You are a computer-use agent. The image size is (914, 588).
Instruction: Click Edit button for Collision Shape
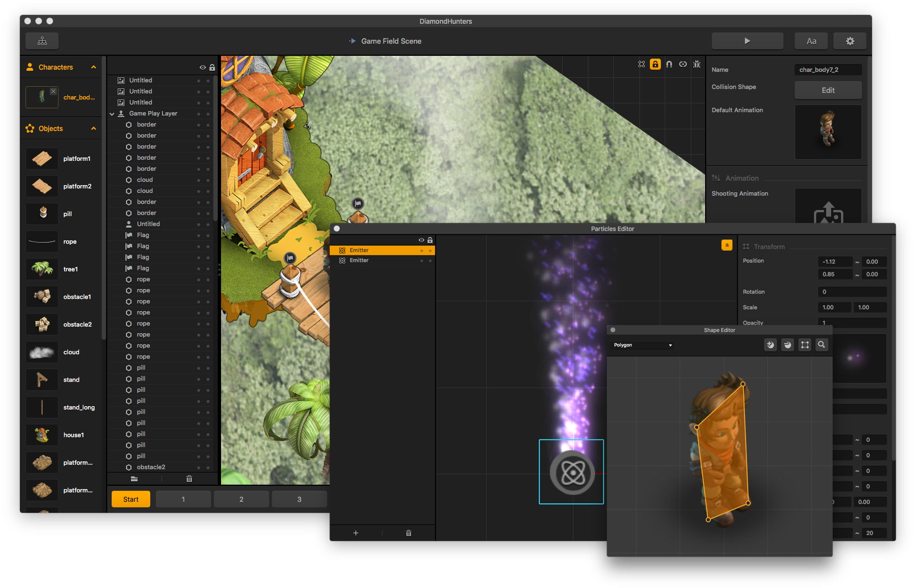[828, 90]
